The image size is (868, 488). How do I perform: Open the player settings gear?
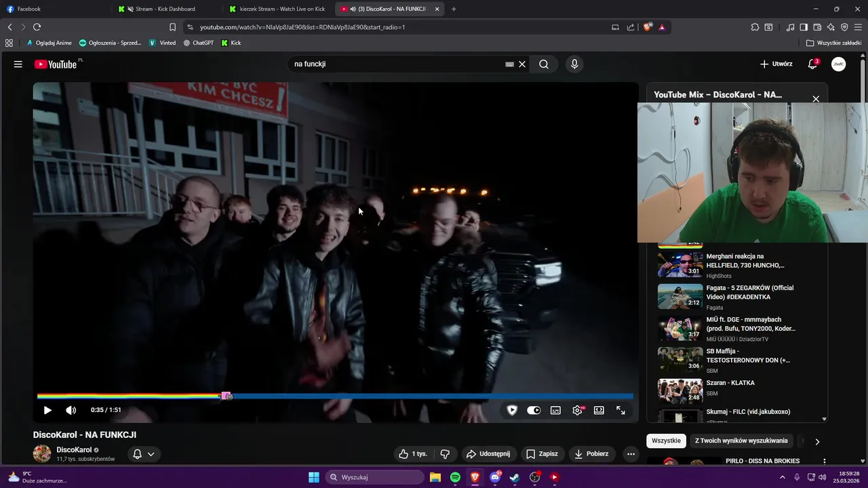tap(578, 410)
